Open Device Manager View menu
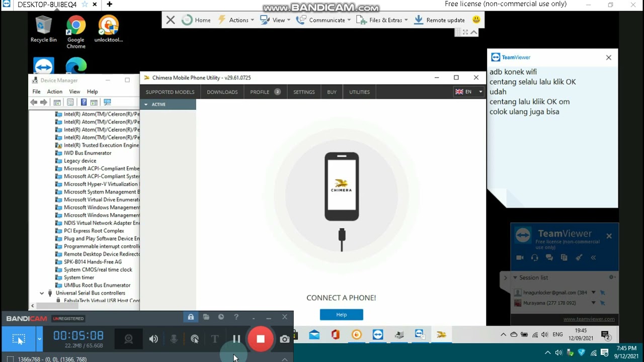This screenshot has height=362, width=644. tap(74, 92)
